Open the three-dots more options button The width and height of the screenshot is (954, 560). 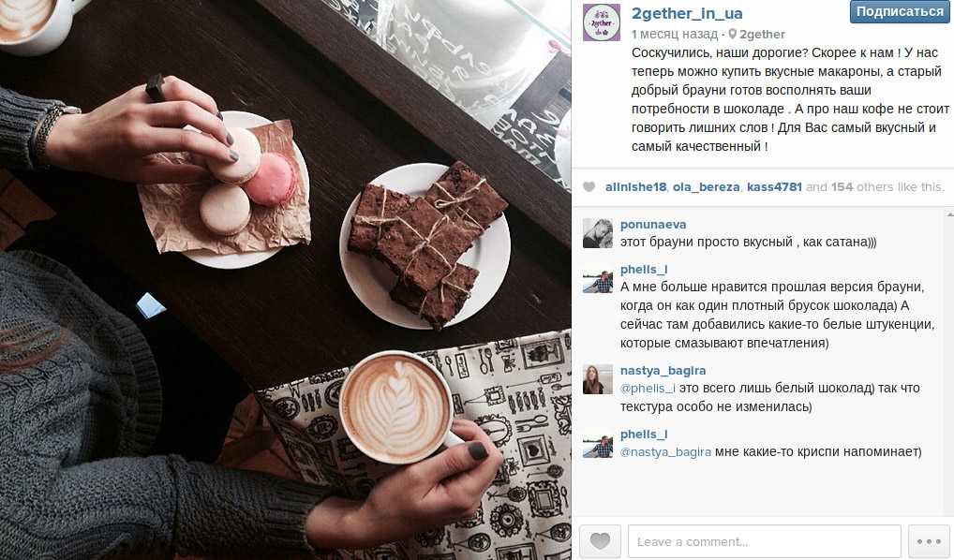[929, 541]
